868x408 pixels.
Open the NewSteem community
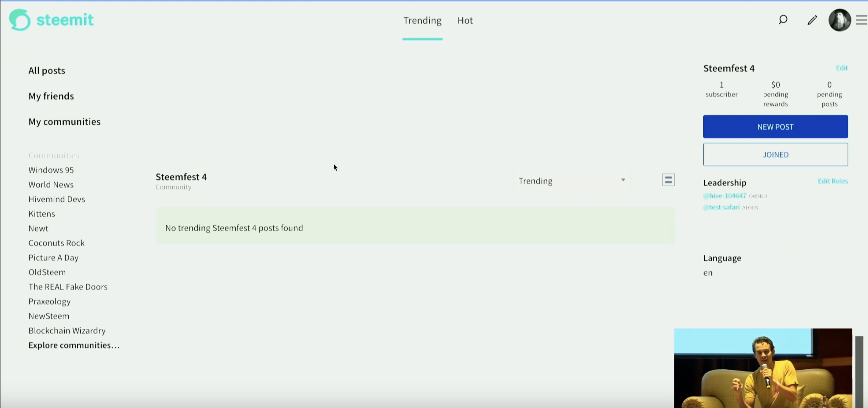point(49,316)
